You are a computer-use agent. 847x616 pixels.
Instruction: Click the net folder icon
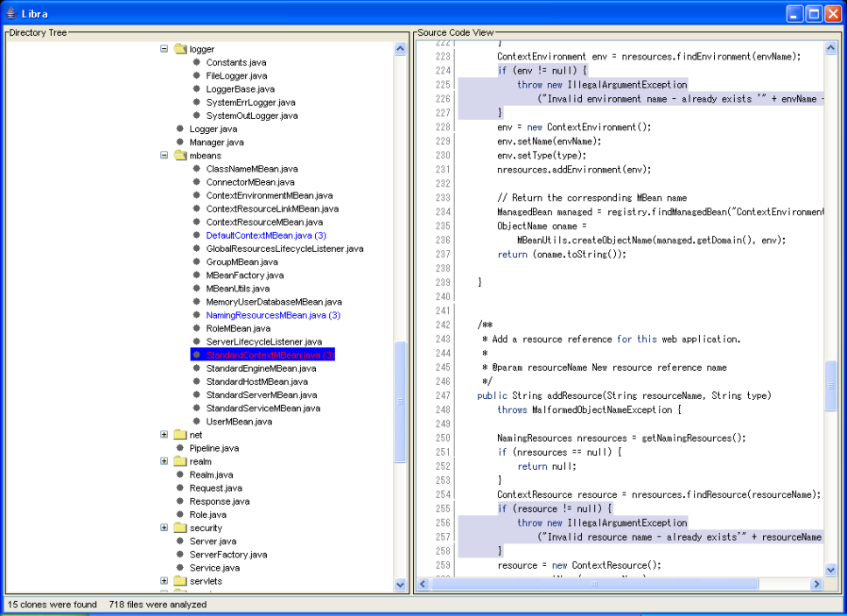(x=181, y=435)
